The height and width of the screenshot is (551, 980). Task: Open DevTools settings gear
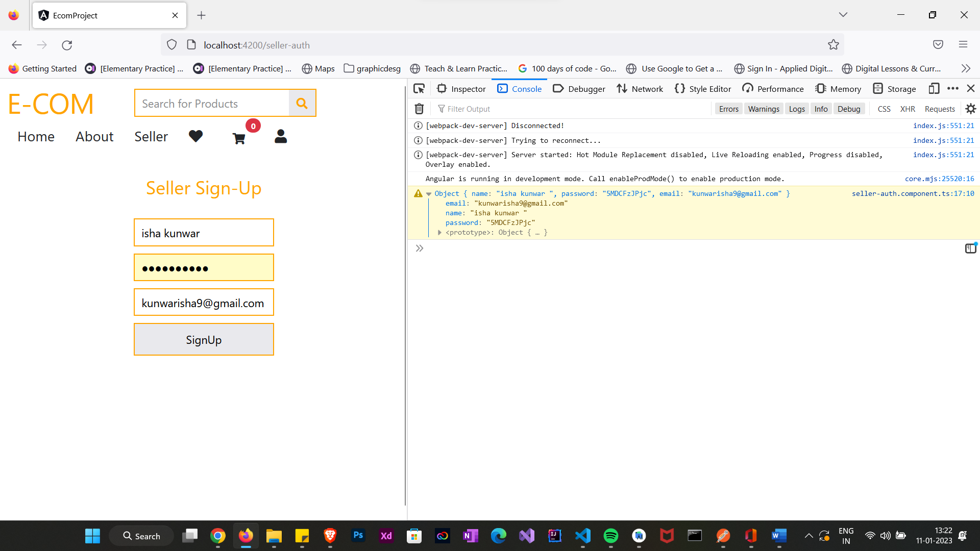(x=970, y=109)
